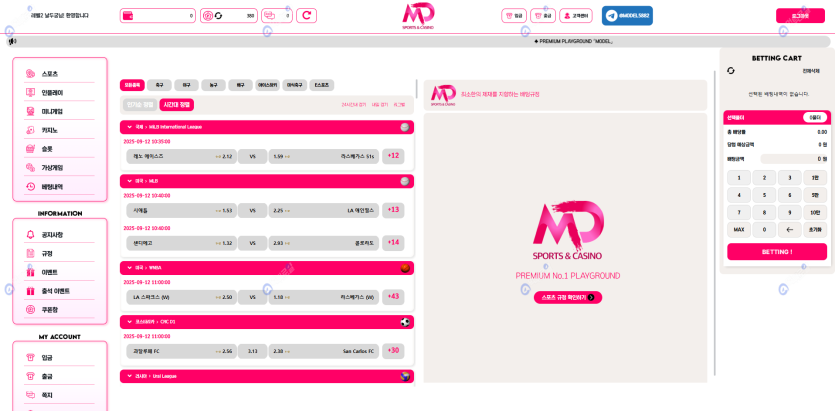Select 인기순 정렬 sort option
Viewport: 835px width, 411px height.
pyautogui.click(x=139, y=104)
